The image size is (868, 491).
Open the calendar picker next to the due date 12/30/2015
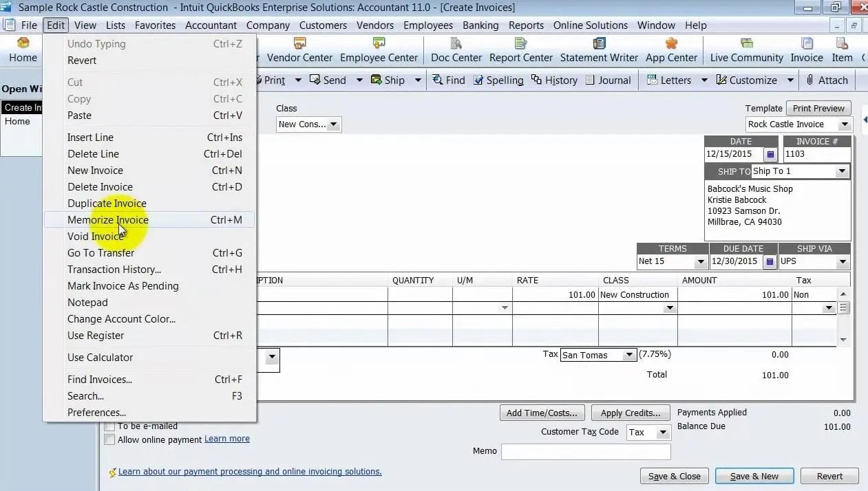[770, 261]
